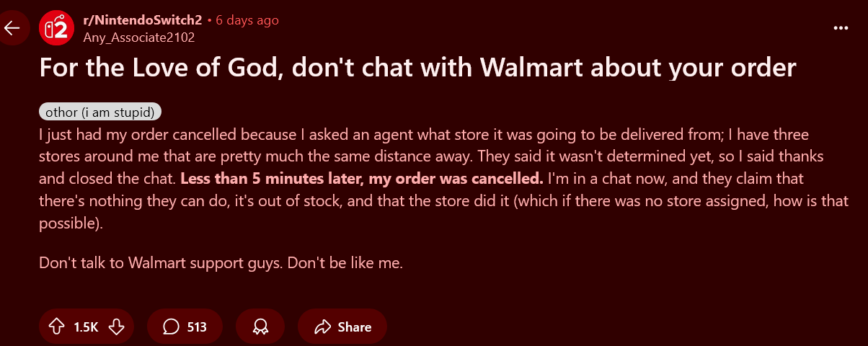The height and width of the screenshot is (346, 868).
Task: Open Any_Associate2102 user profile
Action: coord(138,37)
